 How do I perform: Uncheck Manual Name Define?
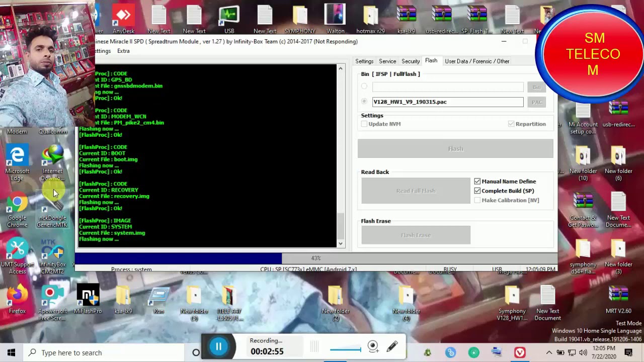point(477,181)
